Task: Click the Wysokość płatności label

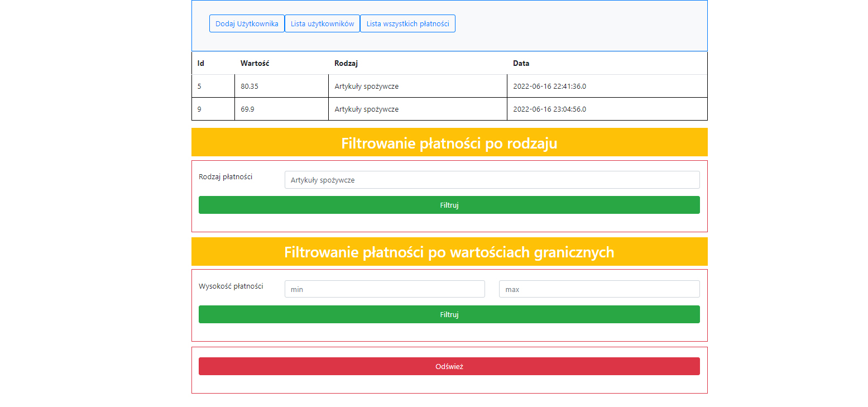Action: 231,286
